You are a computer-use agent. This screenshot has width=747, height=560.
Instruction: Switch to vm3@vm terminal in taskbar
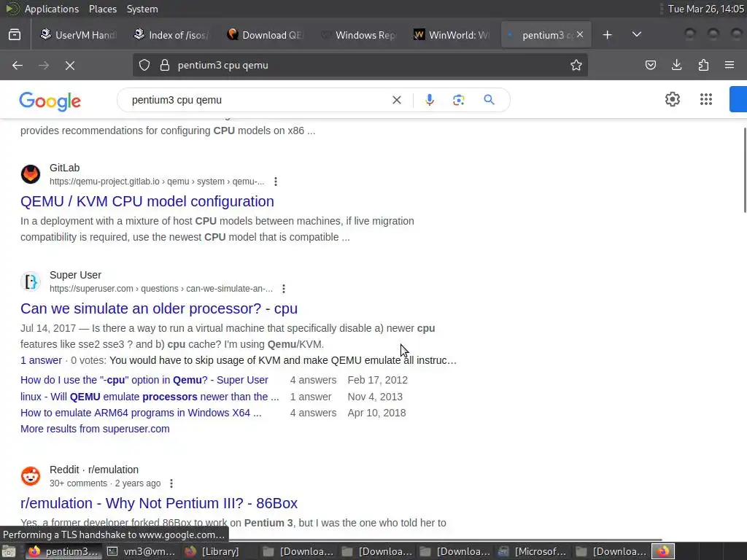tap(141, 551)
